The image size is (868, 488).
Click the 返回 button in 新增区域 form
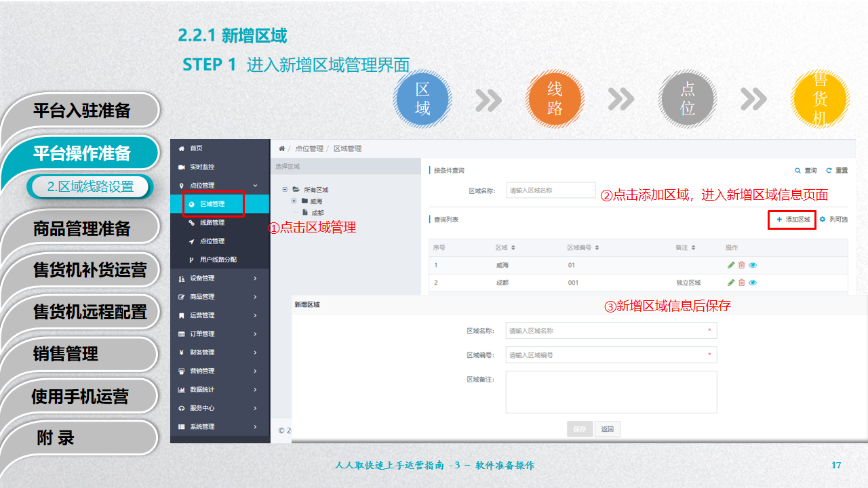pos(608,429)
